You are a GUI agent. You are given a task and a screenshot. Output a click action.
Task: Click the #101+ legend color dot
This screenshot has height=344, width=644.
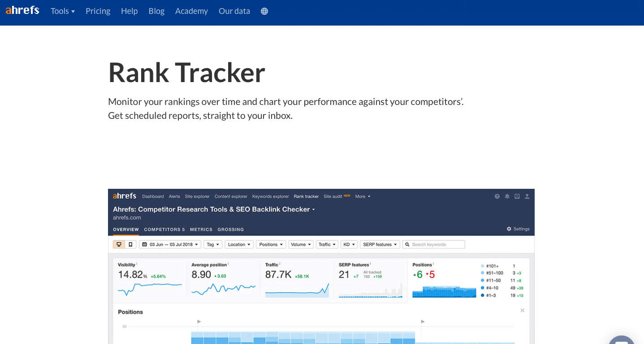pyautogui.click(x=482, y=266)
